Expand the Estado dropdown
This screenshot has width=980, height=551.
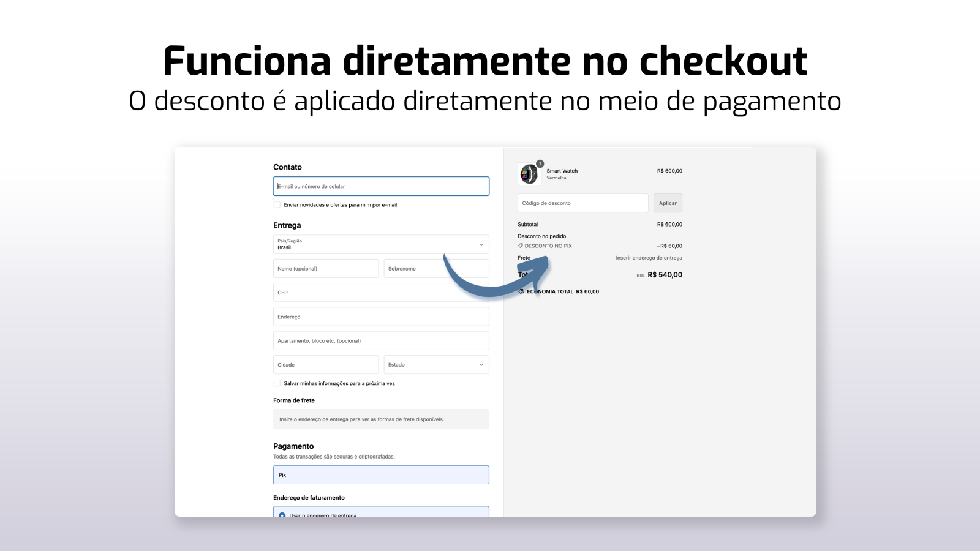(436, 365)
